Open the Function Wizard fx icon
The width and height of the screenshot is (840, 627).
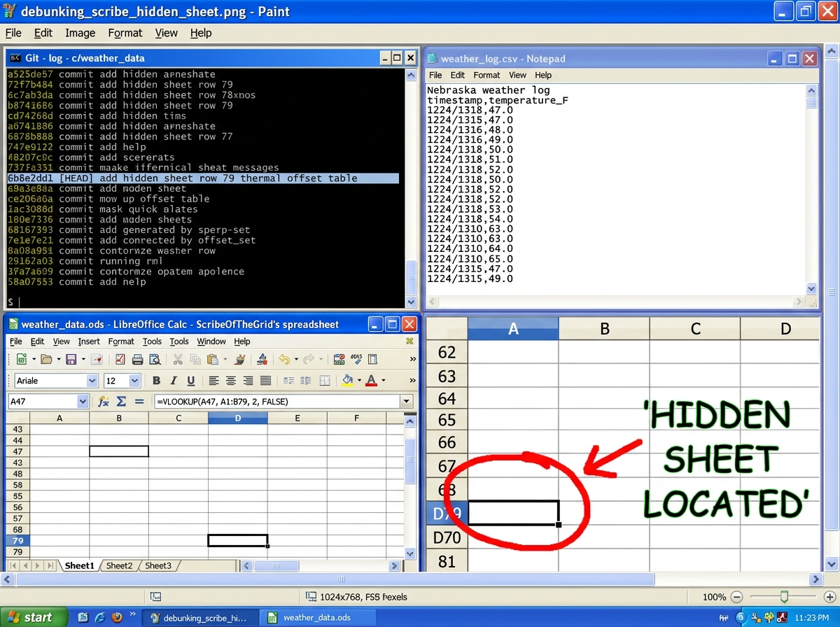[104, 402]
